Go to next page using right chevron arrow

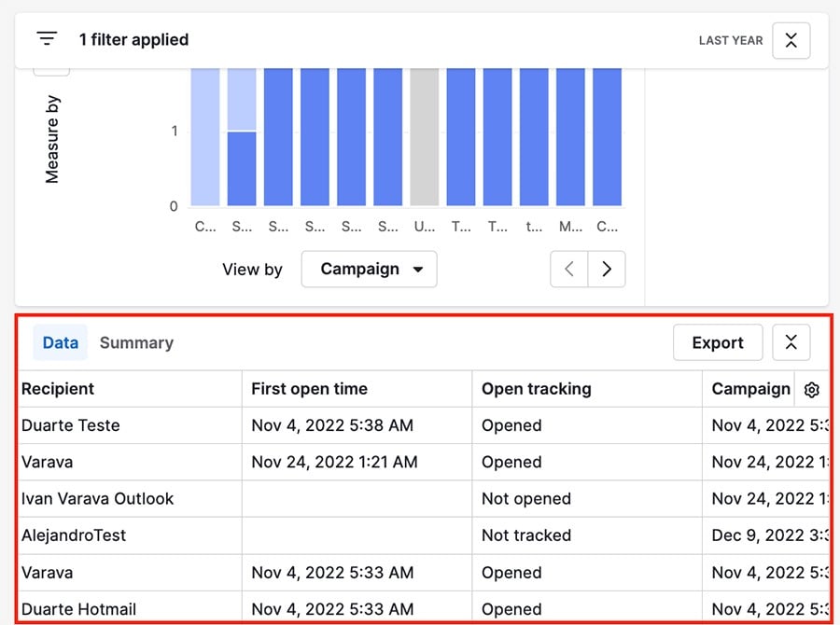607,269
